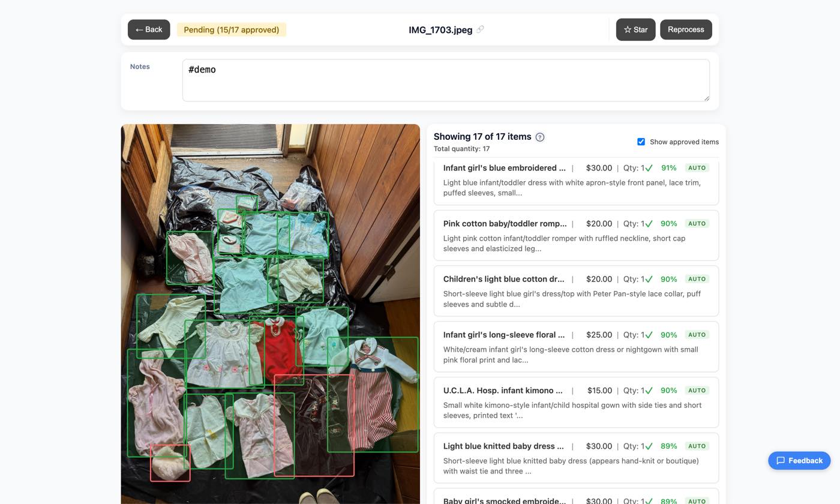Click the description of the Pink cotton romper
The width and height of the screenshot is (840, 504).
click(564, 244)
